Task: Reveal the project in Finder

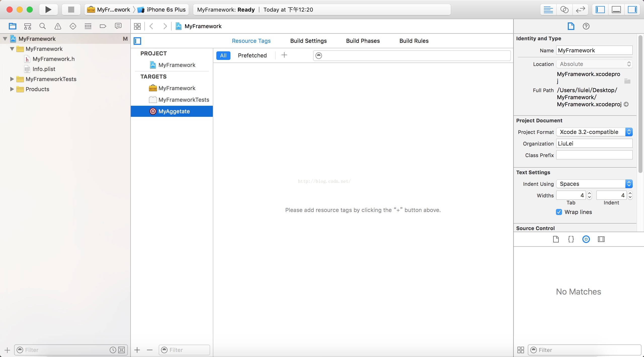Action: (x=626, y=104)
